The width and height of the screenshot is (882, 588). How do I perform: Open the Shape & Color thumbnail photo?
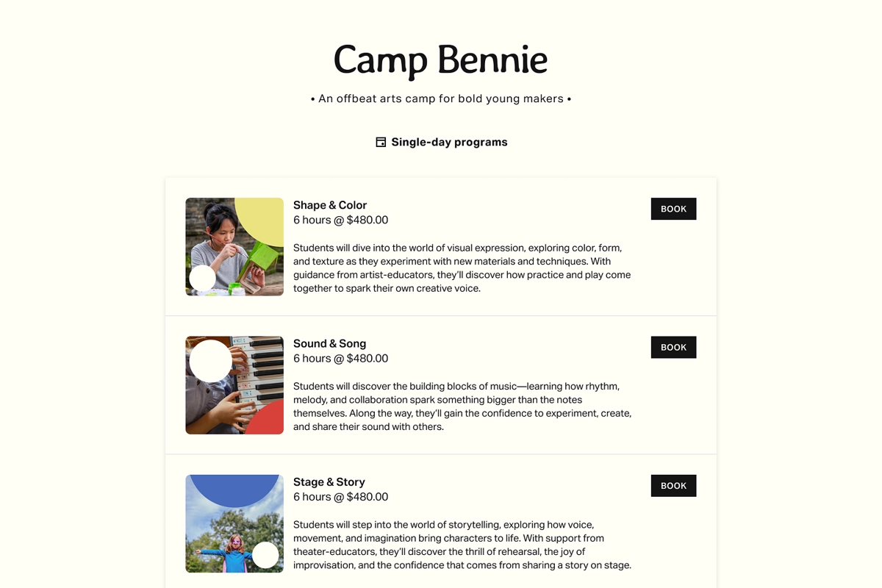tap(234, 247)
